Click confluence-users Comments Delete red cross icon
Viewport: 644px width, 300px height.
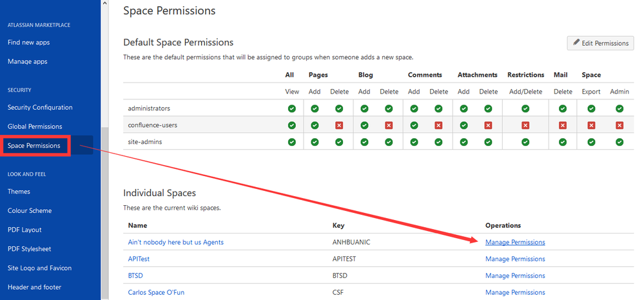(438, 125)
